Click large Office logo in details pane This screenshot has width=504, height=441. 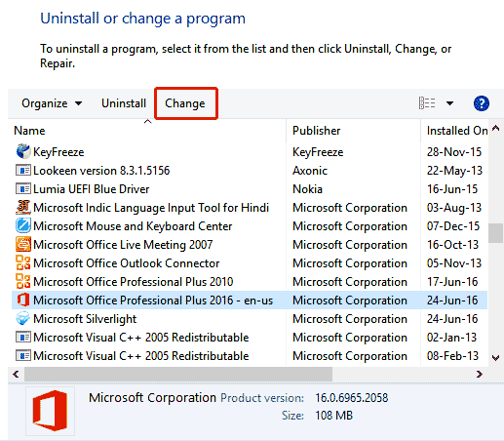click(50, 411)
